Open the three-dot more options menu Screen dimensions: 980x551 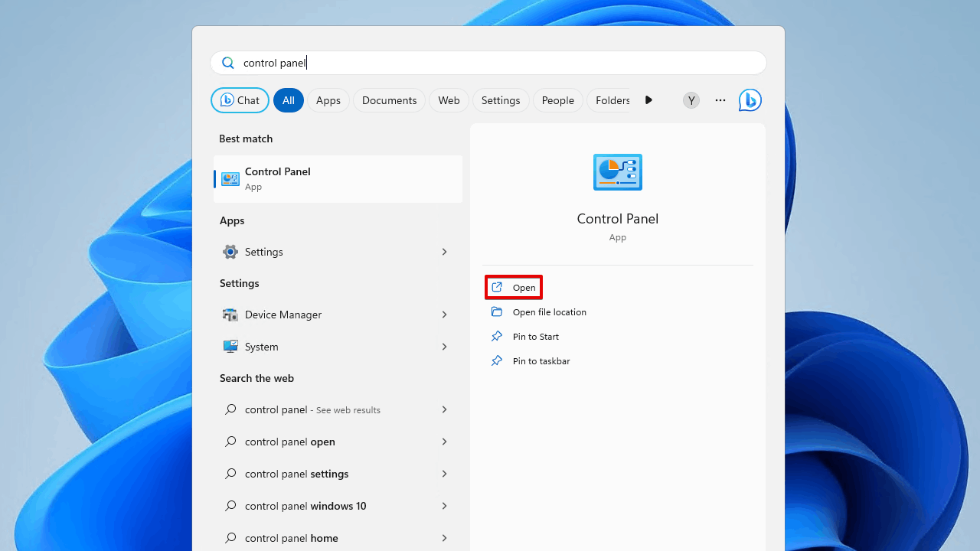coord(720,100)
